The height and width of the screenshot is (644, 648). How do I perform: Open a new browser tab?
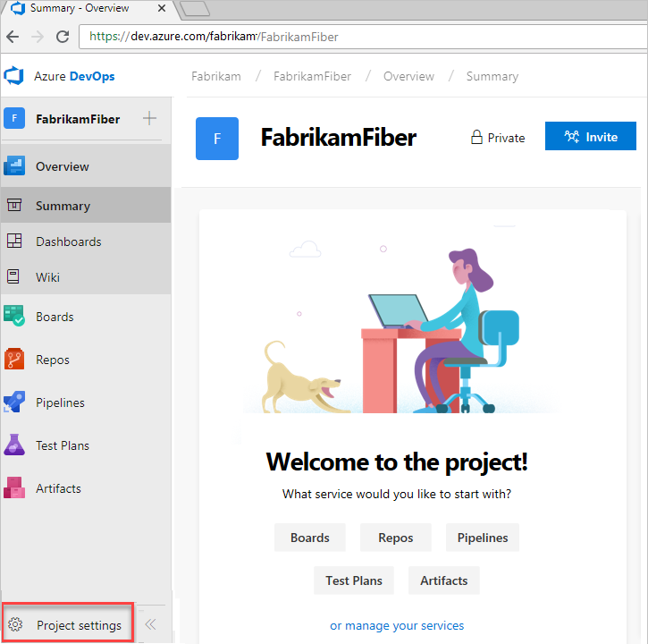pyautogui.click(x=195, y=9)
